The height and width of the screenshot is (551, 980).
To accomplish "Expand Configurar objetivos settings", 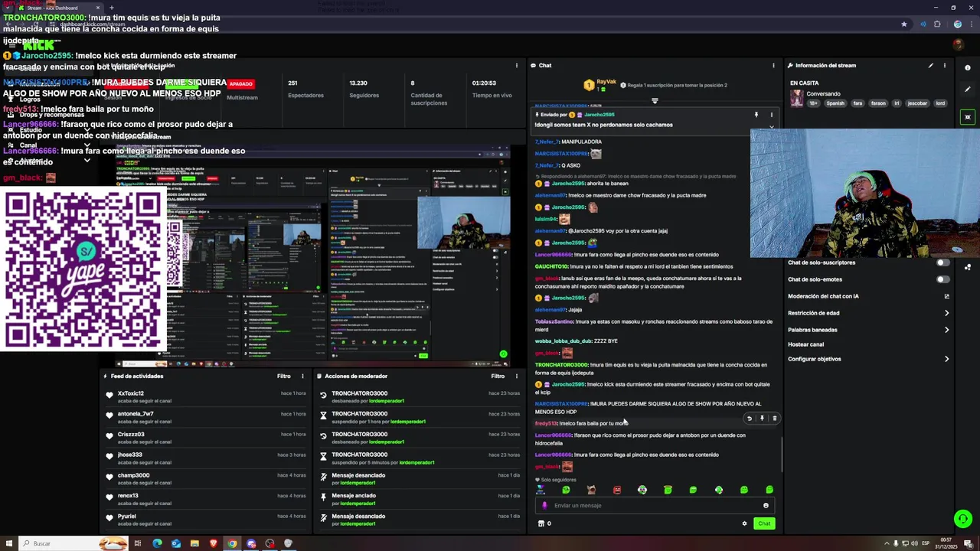I will (946, 359).
